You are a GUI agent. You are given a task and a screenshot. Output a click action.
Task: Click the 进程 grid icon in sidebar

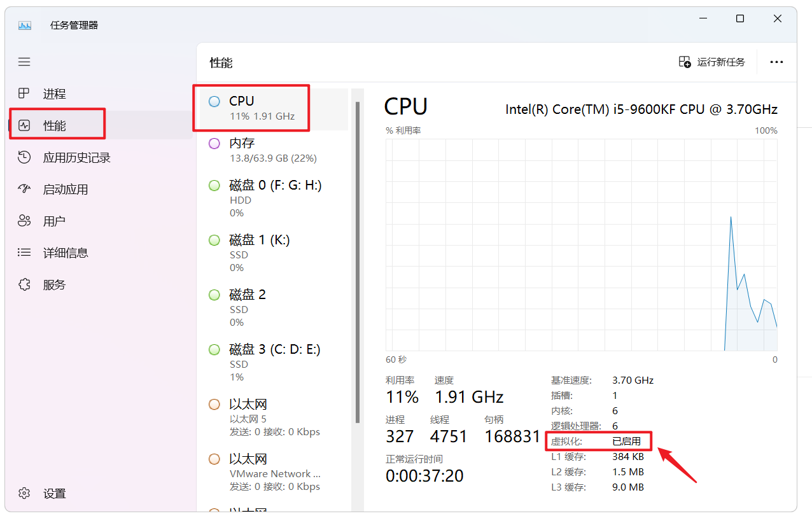click(24, 94)
